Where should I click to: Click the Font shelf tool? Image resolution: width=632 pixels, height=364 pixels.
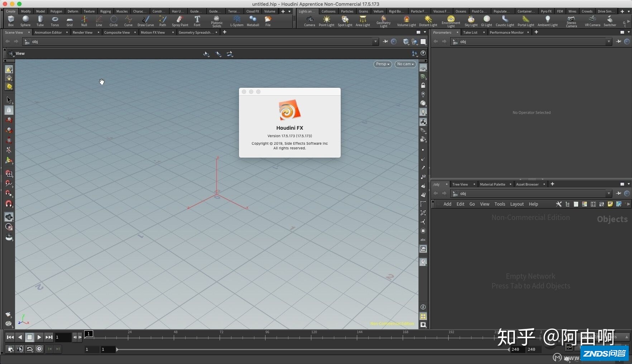(197, 21)
